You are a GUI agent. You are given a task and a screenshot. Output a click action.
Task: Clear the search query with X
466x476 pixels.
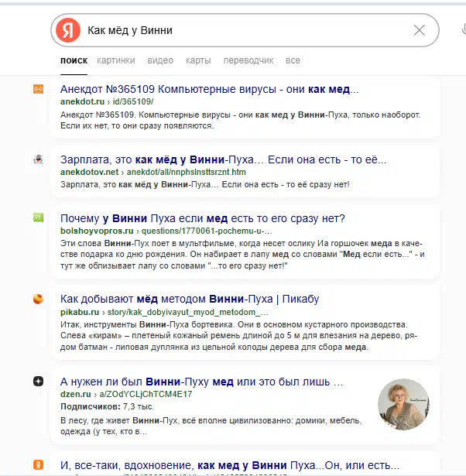point(420,30)
